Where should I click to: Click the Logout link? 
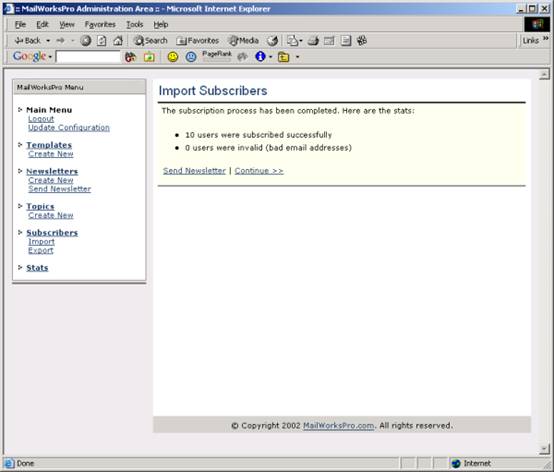[41, 119]
